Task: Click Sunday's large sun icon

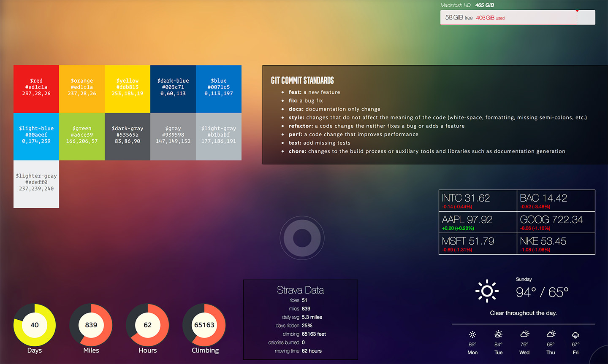Action: [x=487, y=291]
